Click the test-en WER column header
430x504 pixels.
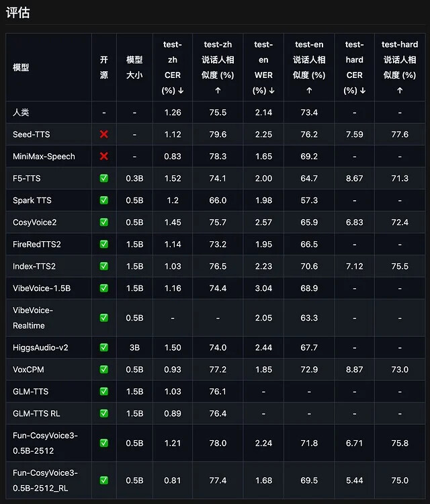tap(263, 67)
